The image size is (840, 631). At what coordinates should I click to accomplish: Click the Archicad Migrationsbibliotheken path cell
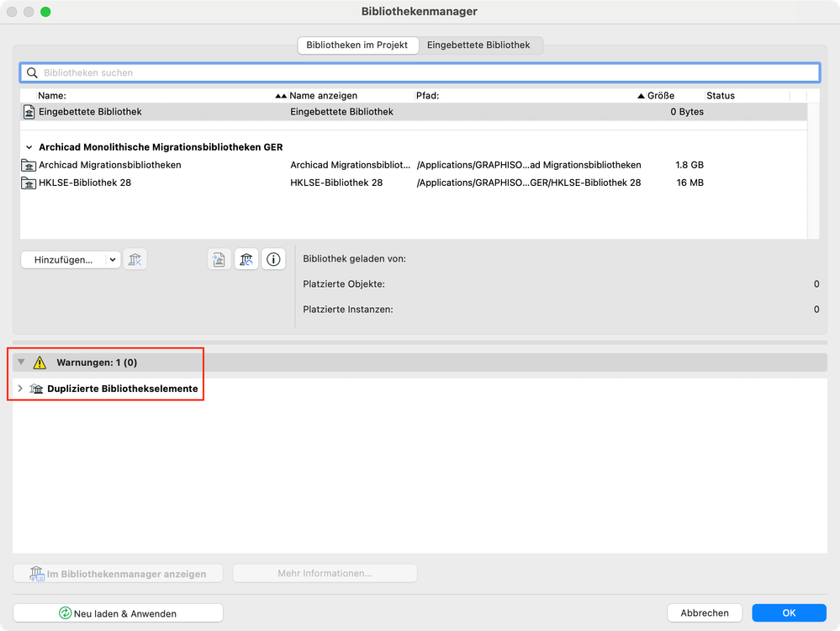click(x=528, y=165)
